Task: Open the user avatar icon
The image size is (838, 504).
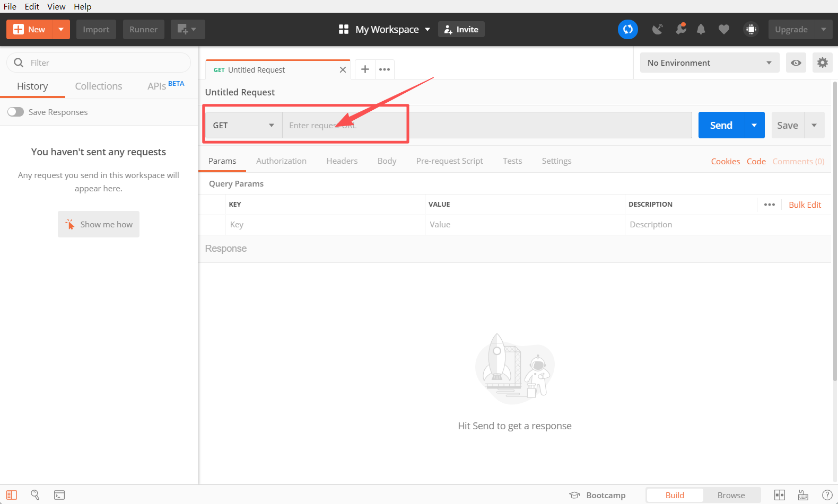Action: tap(751, 29)
